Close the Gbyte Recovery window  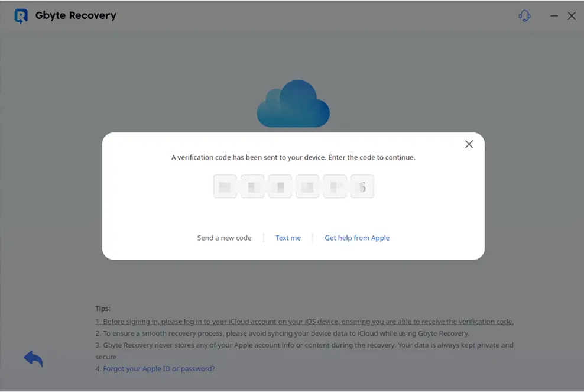click(572, 15)
